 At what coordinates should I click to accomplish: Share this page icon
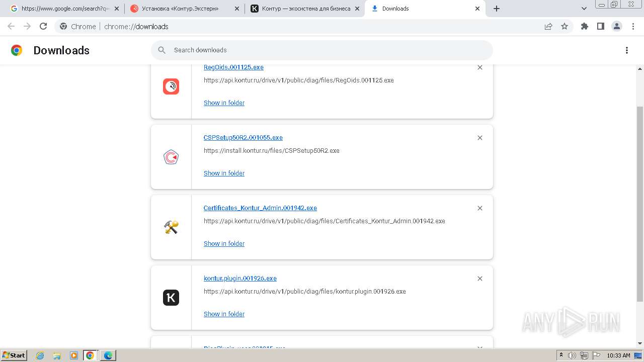pyautogui.click(x=548, y=26)
